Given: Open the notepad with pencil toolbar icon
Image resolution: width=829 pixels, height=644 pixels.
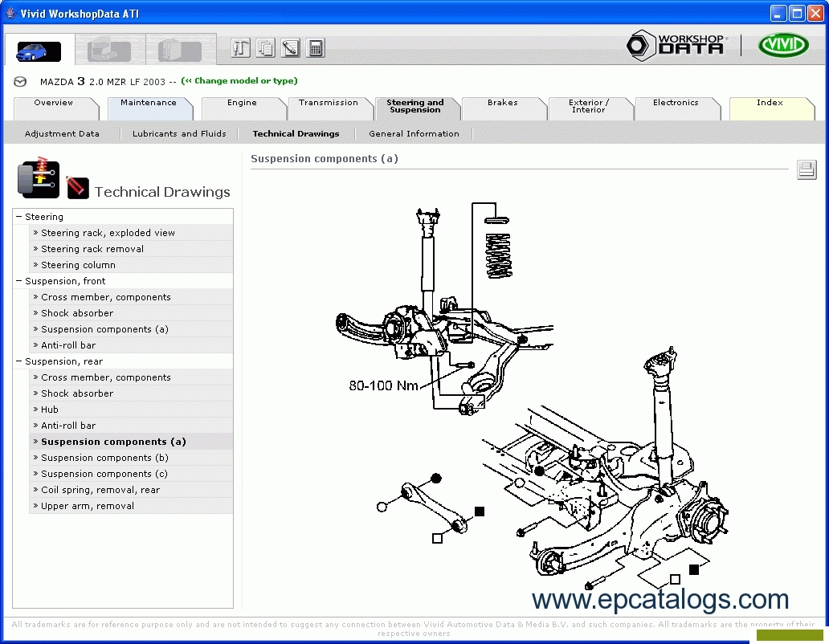Looking at the screenshot, I should [290, 48].
